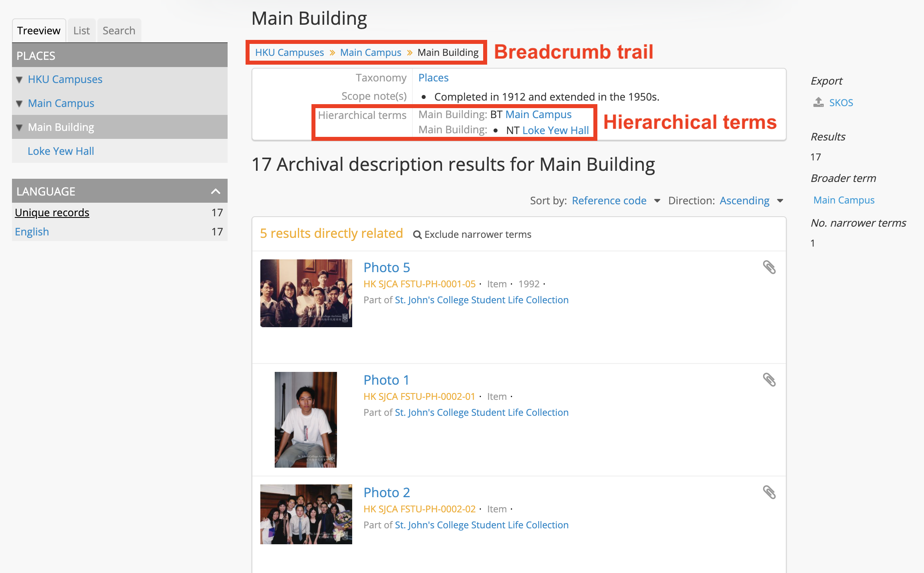This screenshot has width=924, height=573.
Task: Switch to the List tab
Action: (81, 30)
